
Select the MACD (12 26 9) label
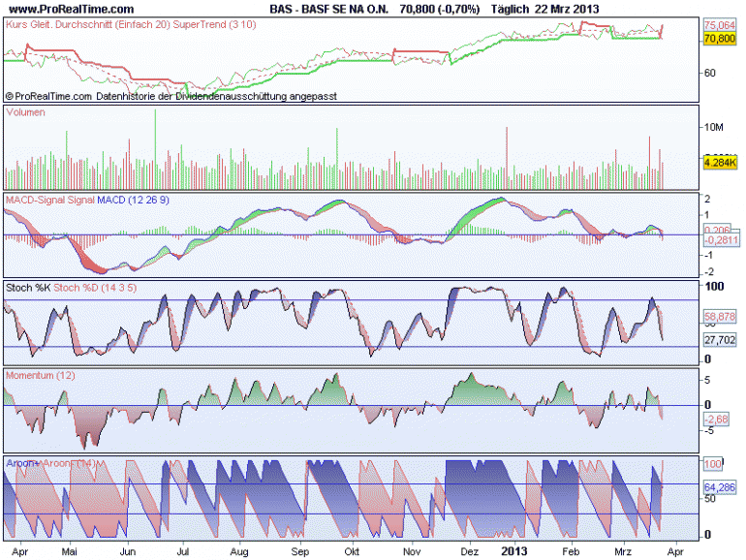[x=134, y=200]
